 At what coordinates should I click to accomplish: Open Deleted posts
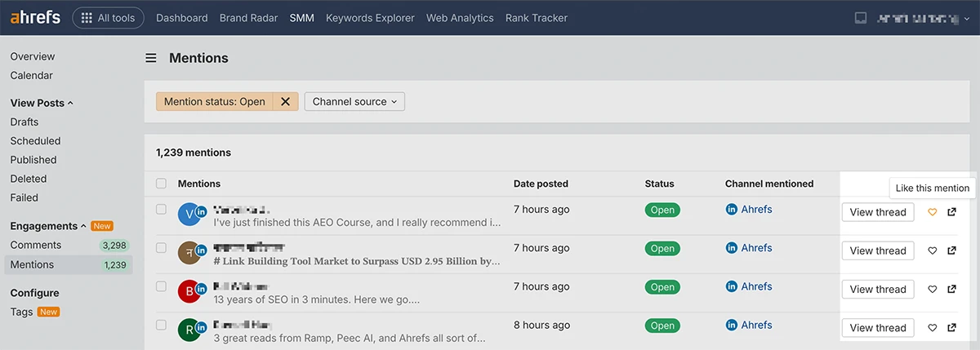point(29,179)
